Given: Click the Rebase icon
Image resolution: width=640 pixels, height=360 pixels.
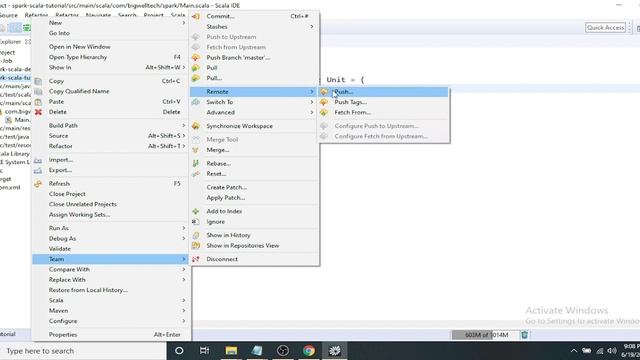Looking at the screenshot, I should pos(196,163).
